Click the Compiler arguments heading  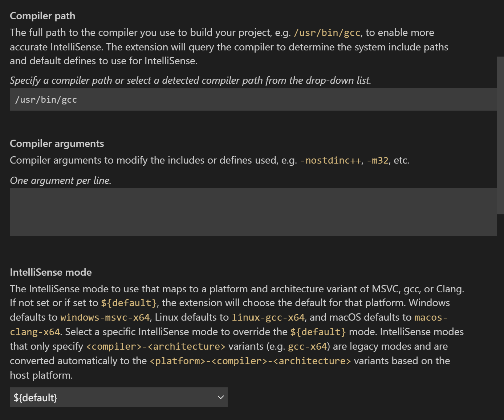(x=57, y=143)
